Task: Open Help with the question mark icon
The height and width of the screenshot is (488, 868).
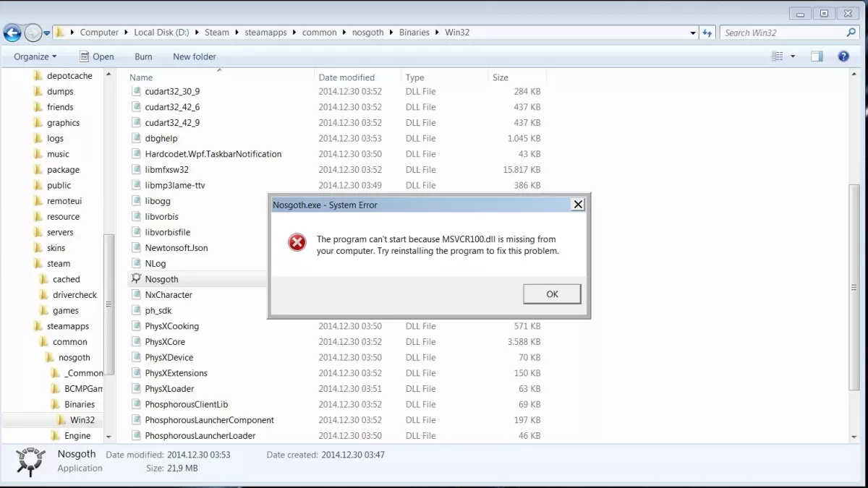Action: click(x=843, y=56)
